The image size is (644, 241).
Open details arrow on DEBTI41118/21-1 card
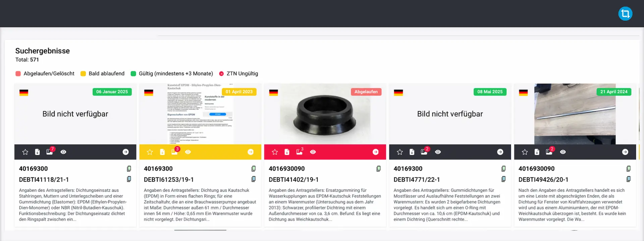tap(125, 152)
